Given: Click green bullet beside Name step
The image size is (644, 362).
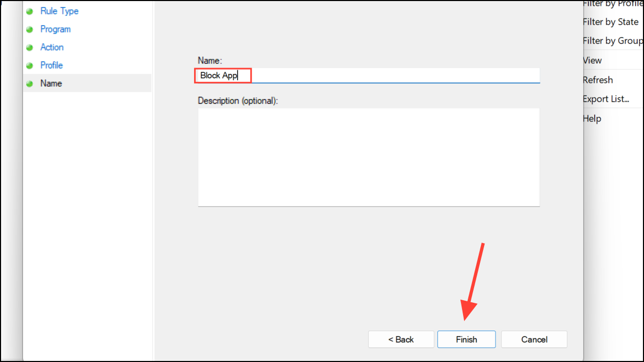Looking at the screenshot, I should (30, 84).
